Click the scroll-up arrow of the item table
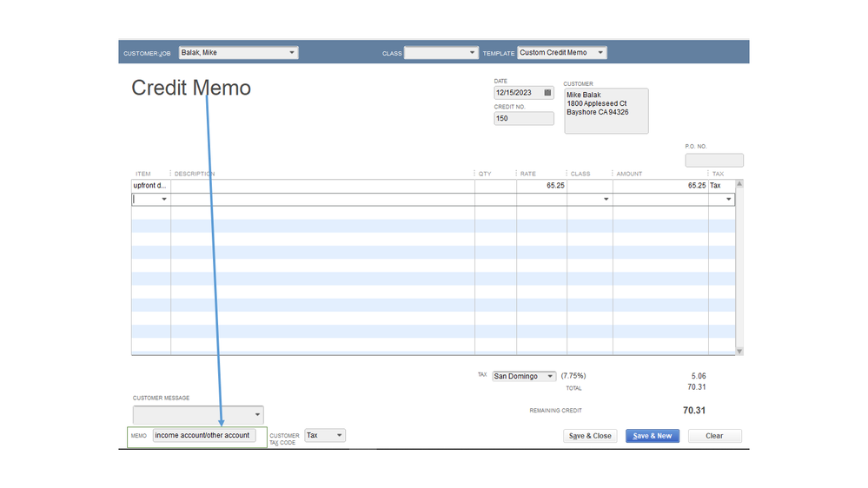 tap(739, 184)
